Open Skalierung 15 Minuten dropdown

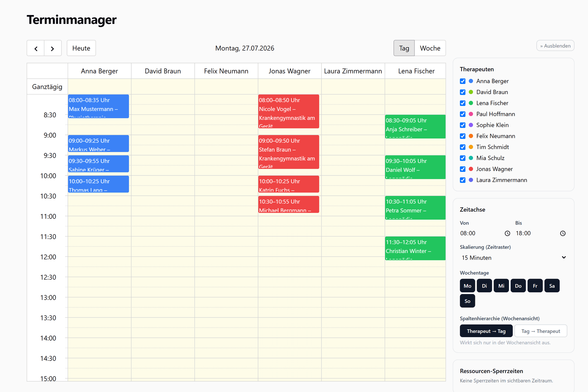click(514, 258)
